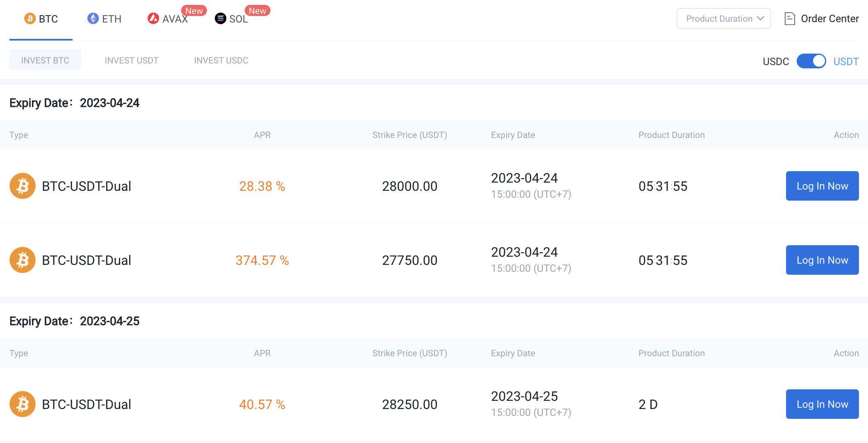Click the 2 D product duration value
The height and width of the screenshot is (443, 868).
tap(648, 405)
